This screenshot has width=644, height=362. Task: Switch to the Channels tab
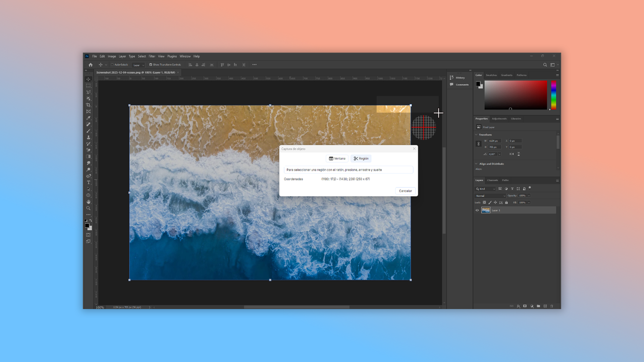[x=492, y=180]
